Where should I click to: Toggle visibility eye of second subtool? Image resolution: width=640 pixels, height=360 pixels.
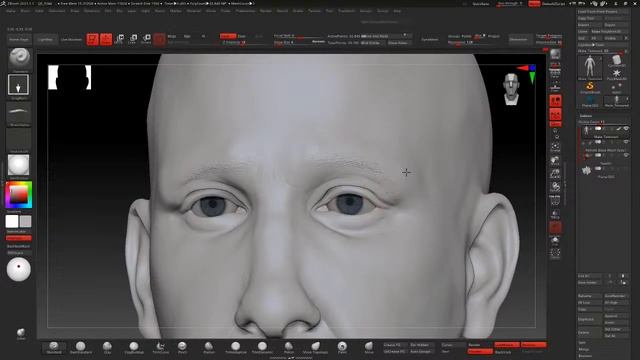pos(626,142)
